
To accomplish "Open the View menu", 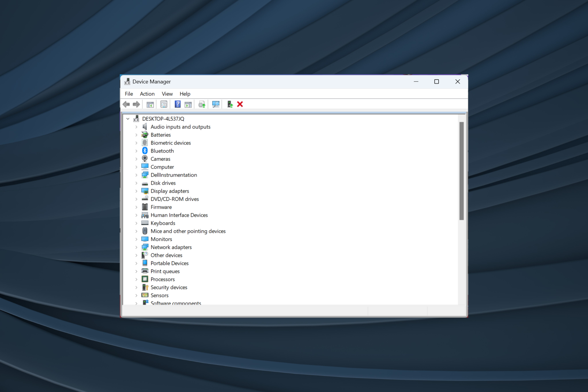I will pyautogui.click(x=167, y=94).
